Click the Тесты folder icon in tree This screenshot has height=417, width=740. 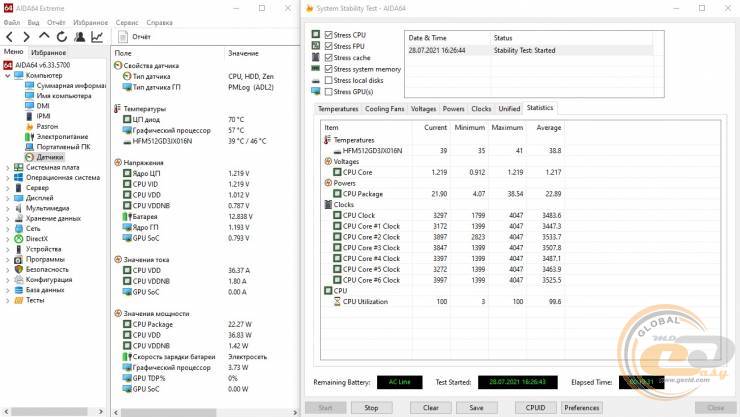point(18,300)
